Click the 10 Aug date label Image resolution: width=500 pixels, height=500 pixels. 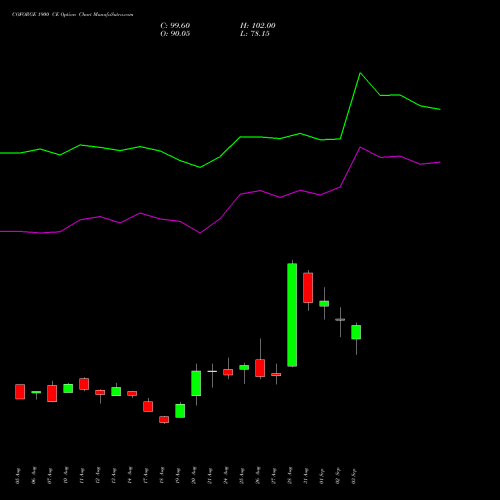(66, 476)
